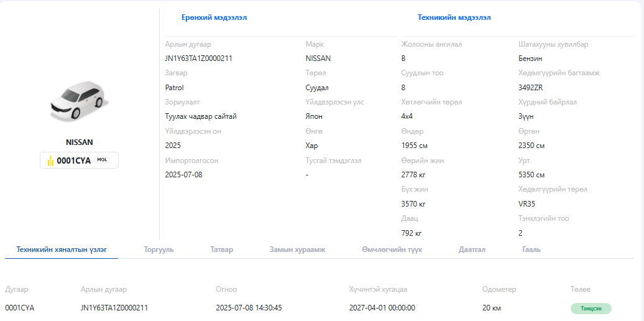Click the NISSAN label under the car image
This screenshot has width=644, height=321.
pyautogui.click(x=79, y=142)
